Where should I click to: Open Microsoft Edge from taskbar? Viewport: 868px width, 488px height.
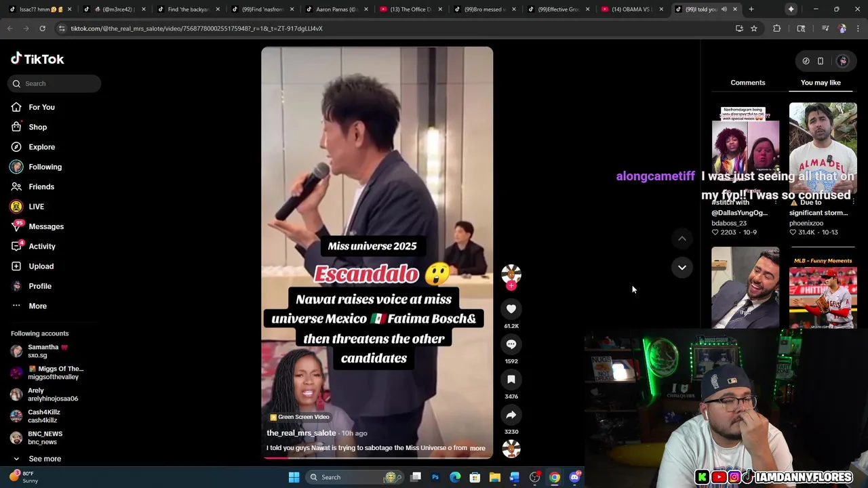pyautogui.click(x=455, y=477)
